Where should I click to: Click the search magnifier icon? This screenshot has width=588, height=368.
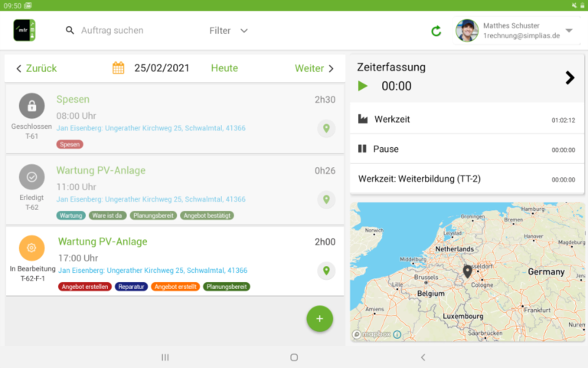click(x=70, y=31)
